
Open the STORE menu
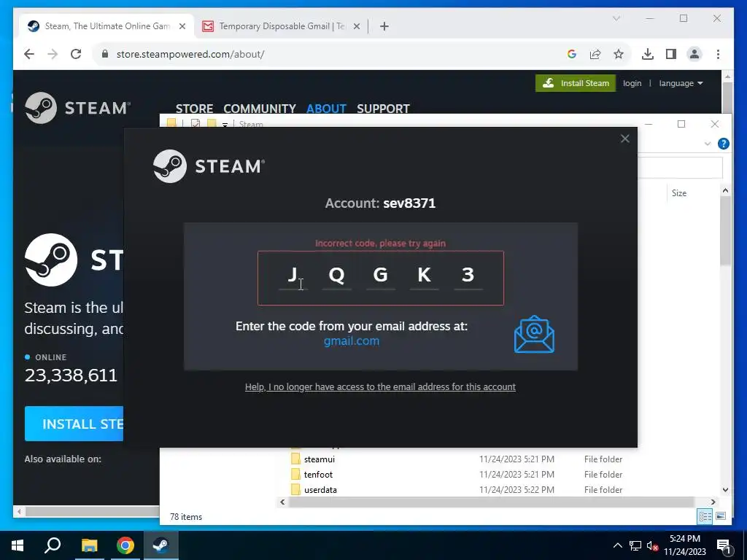click(x=194, y=109)
